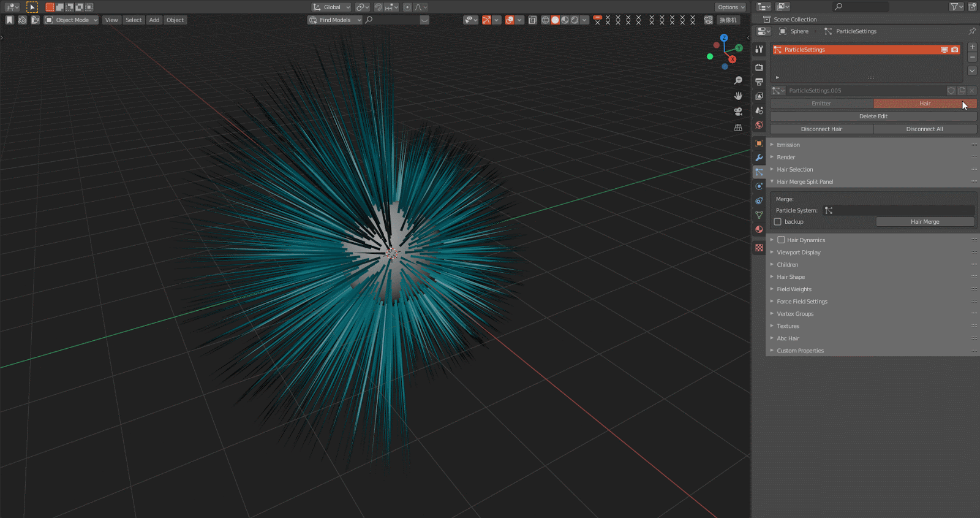980x518 pixels.
Task: Add a particle system slot with plus
Action: click(x=972, y=47)
